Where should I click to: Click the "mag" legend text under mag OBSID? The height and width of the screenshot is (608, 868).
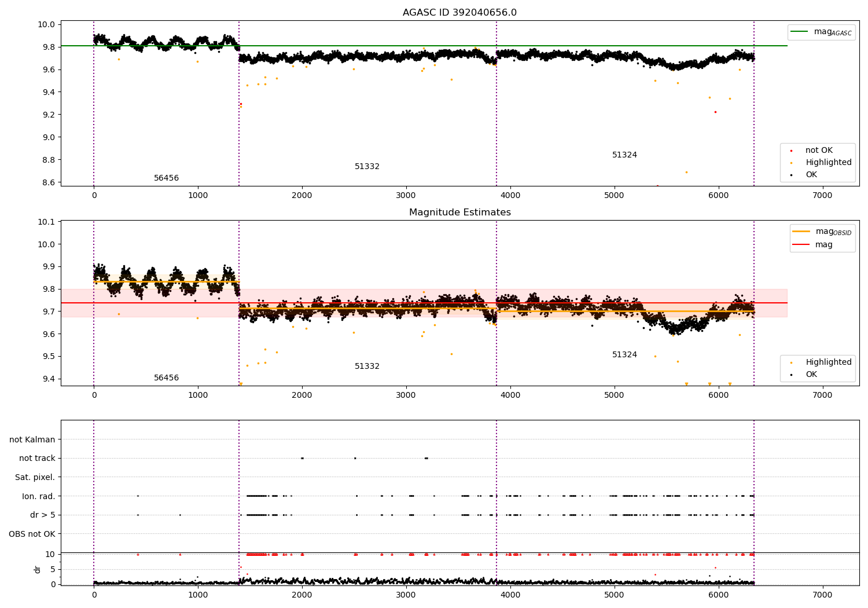pos(824,245)
